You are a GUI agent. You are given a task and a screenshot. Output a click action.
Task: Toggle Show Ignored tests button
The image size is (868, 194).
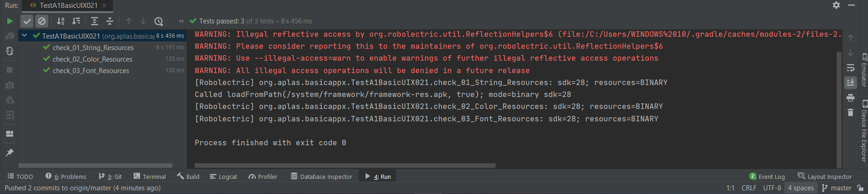(42, 21)
